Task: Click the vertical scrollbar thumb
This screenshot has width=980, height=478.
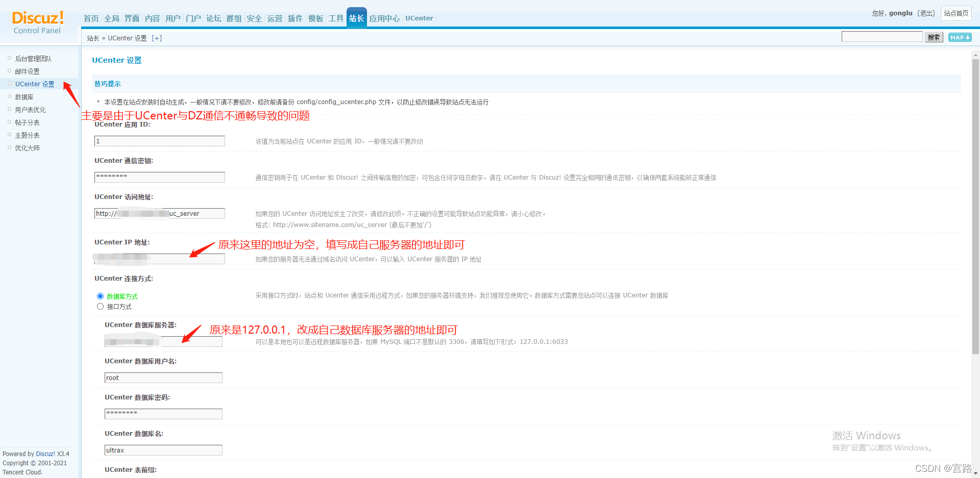Action: [x=975, y=206]
